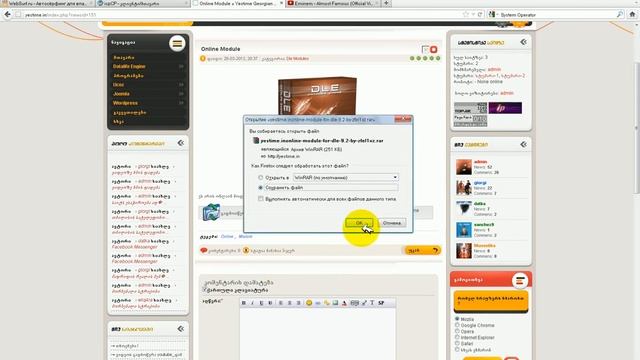Click the poll block round icon
This screenshot has height=360, width=640.
click(x=520, y=280)
